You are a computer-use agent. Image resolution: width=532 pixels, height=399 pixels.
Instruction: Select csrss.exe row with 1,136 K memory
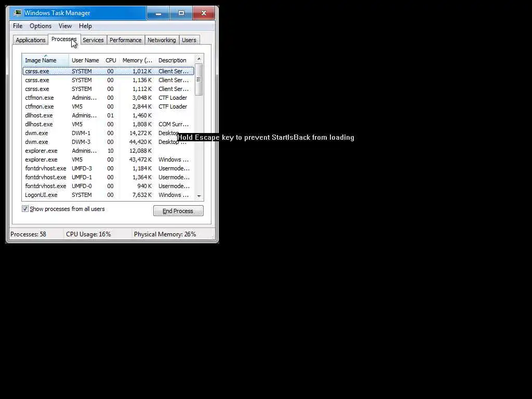108,80
